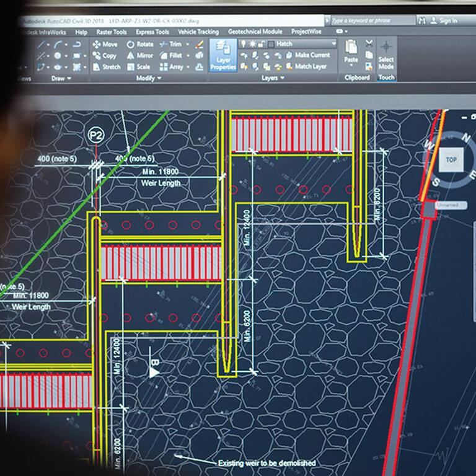476x476 pixels.
Task: Click the Match Layer tool
Action: pyautogui.click(x=306, y=66)
